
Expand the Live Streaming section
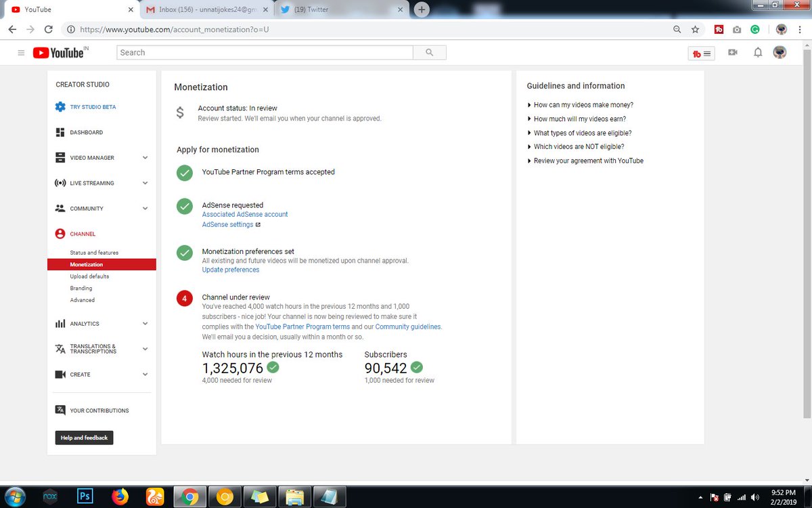click(x=145, y=183)
